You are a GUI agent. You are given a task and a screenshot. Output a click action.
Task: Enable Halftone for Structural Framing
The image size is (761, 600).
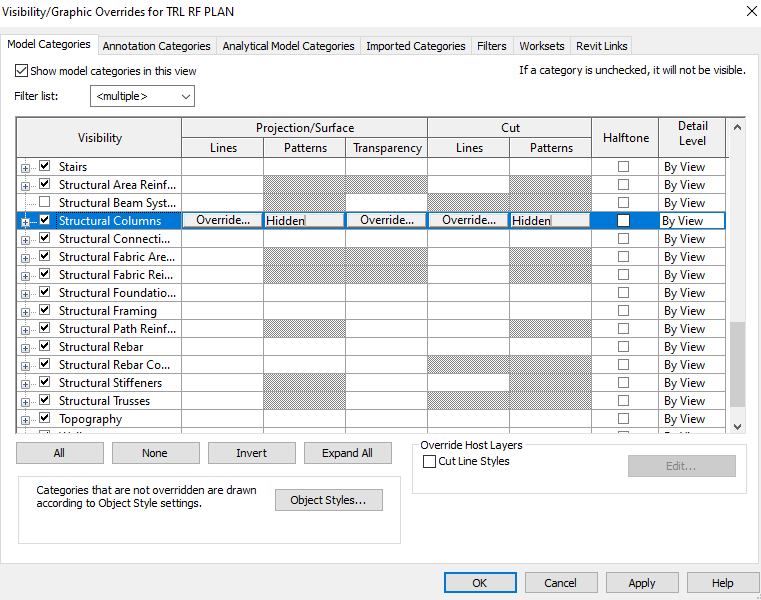(624, 311)
